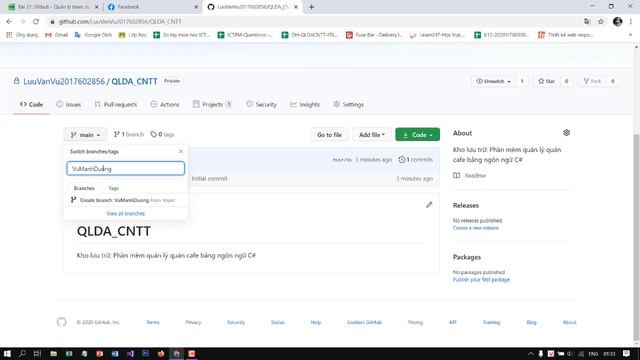The width and height of the screenshot is (640, 360).
Task: Open the Security repository tab
Action: coord(261,104)
